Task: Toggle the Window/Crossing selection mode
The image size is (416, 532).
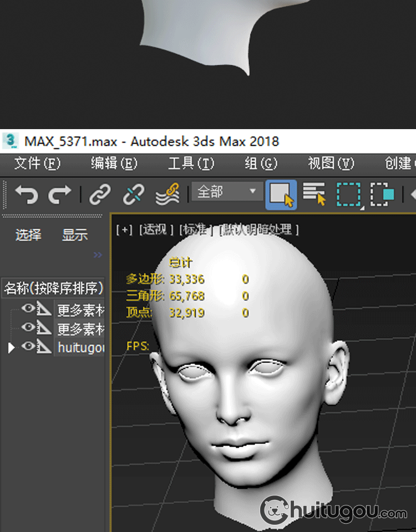Action: click(382, 195)
